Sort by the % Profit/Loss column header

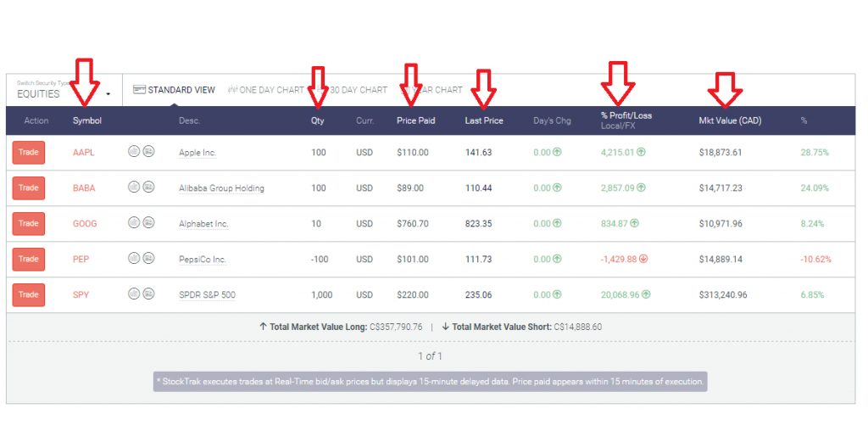626,115
